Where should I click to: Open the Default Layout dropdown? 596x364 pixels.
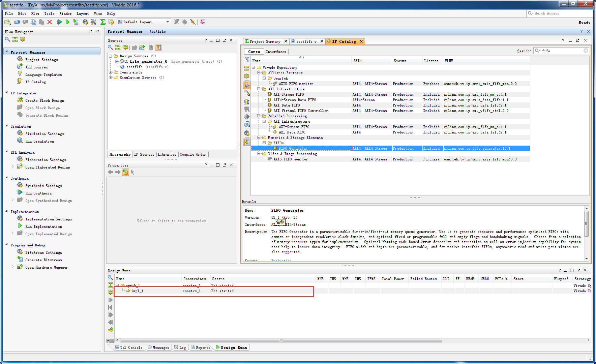[x=144, y=22]
